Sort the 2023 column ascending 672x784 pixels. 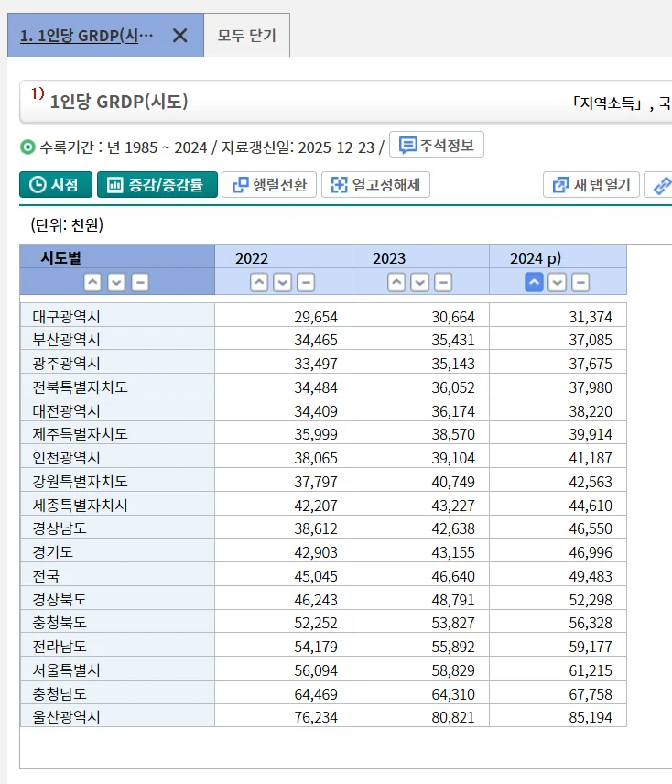[396, 282]
